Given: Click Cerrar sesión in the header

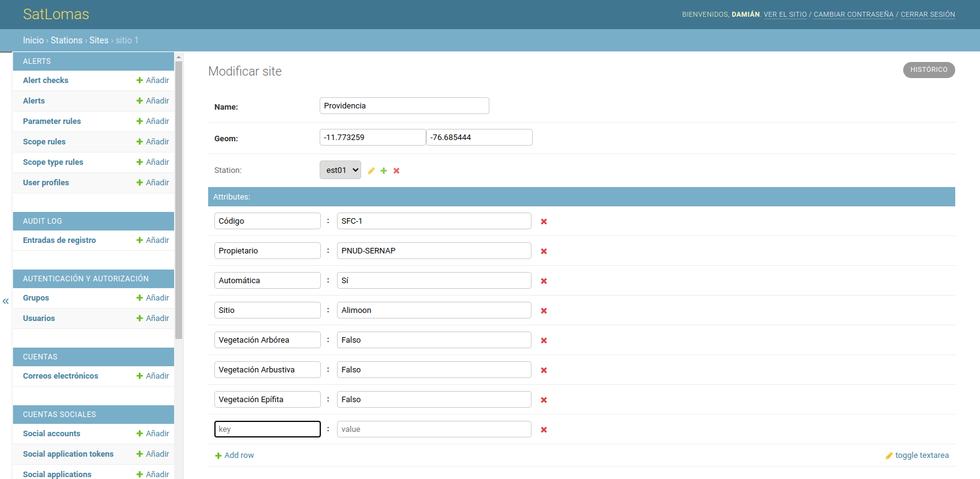Looking at the screenshot, I should click(927, 14).
